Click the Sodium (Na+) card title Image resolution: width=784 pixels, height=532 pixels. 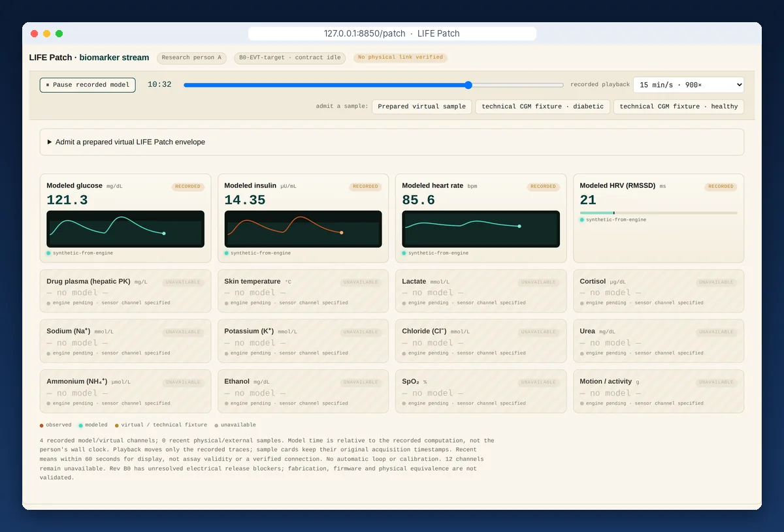[68, 331]
